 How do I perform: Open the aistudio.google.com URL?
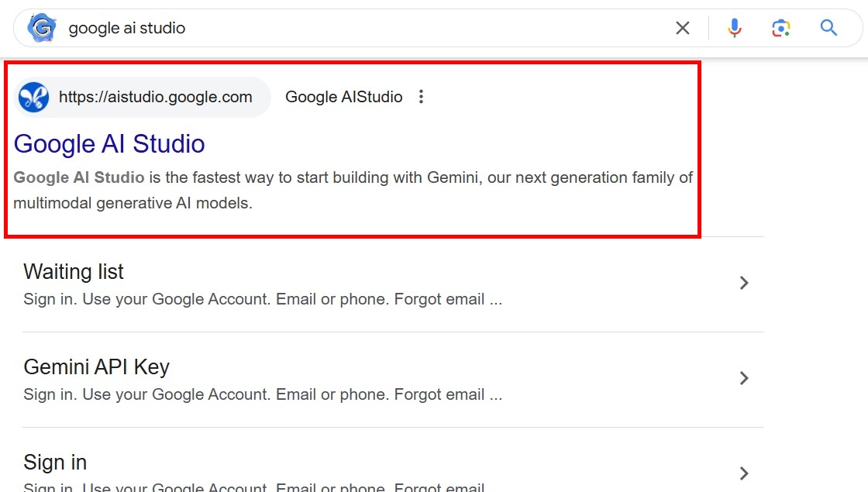(x=156, y=97)
